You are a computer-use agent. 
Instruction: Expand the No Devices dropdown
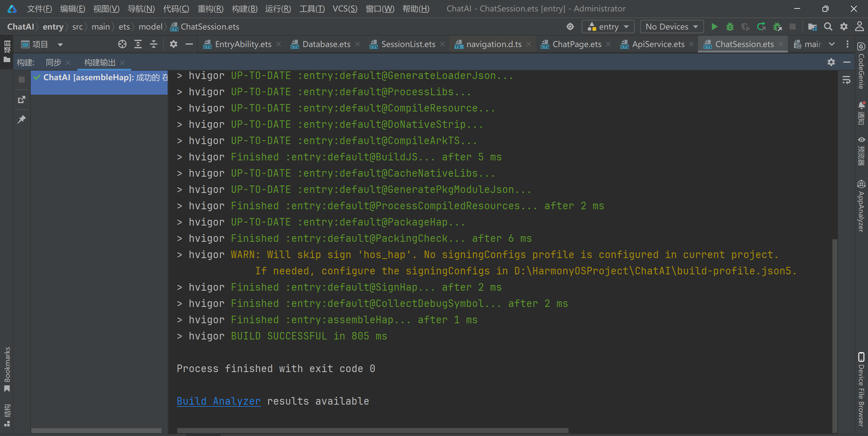pyautogui.click(x=671, y=27)
